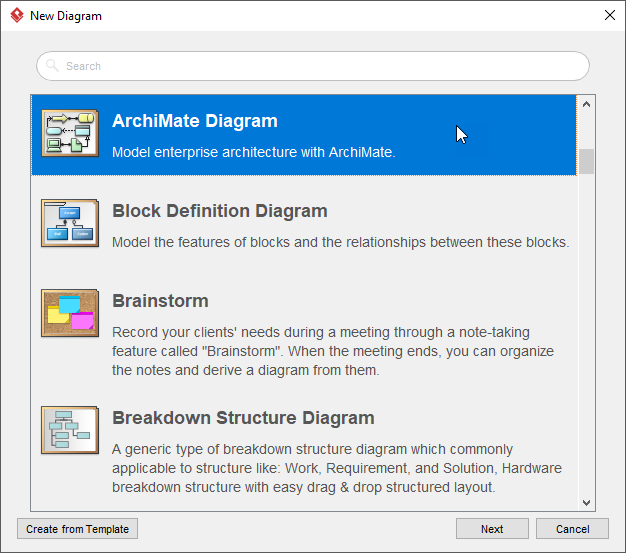The width and height of the screenshot is (626, 553).
Task: Select the ArchiMate Diagram icon
Action: click(x=70, y=134)
